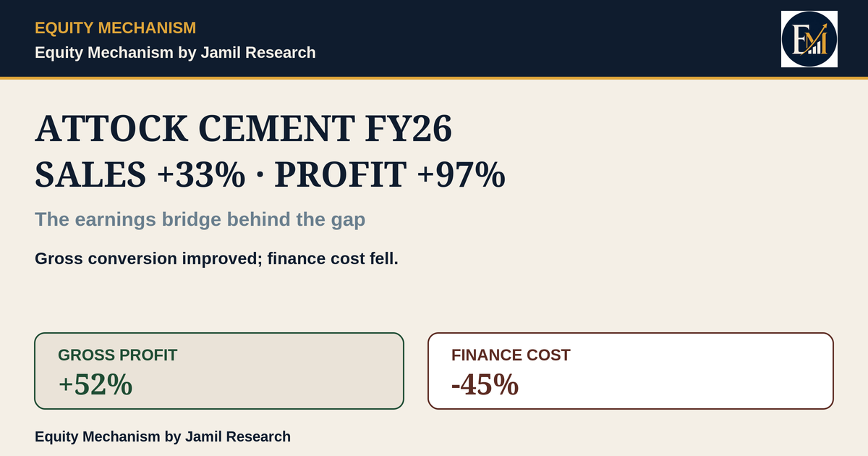Image resolution: width=868 pixels, height=456 pixels.
Task: Open the Finance Cost card
Action: (631, 371)
